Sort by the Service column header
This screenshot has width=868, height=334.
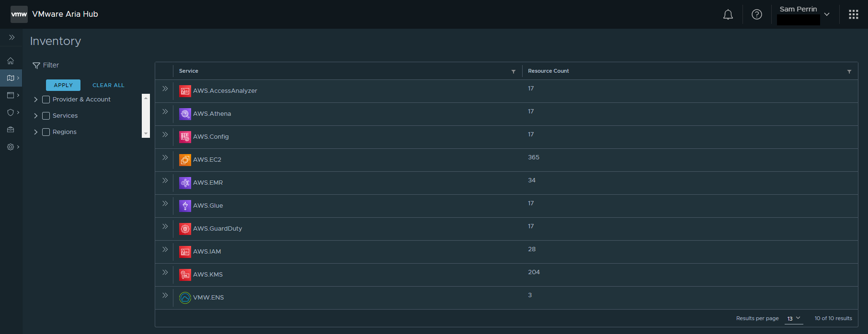pos(188,71)
